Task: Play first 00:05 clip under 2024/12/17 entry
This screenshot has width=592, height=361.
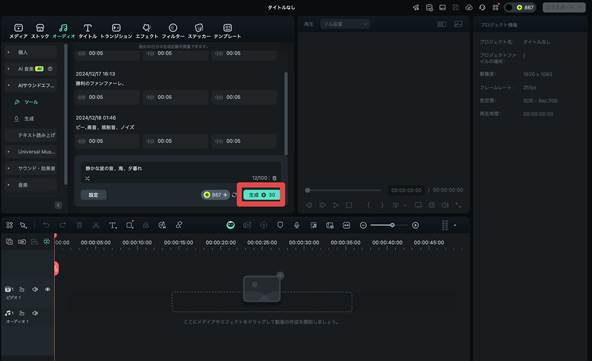Action: point(107,97)
